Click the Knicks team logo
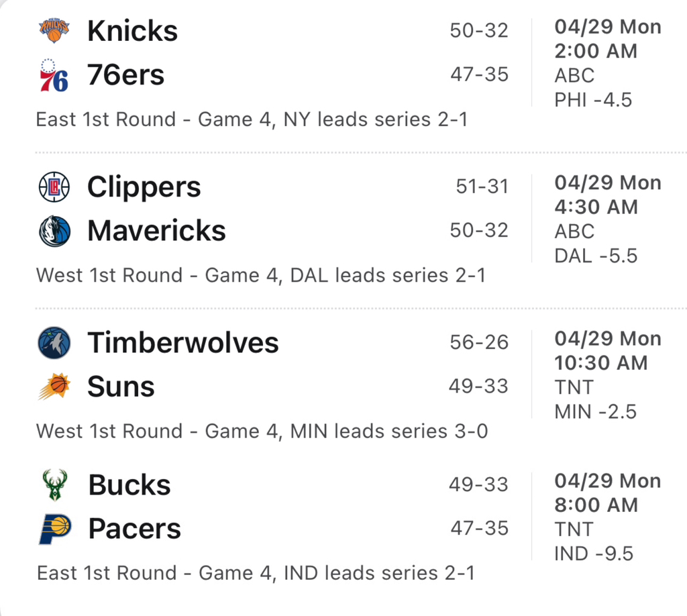Viewport: 687px width, 616px height. [x=54, y=31]
